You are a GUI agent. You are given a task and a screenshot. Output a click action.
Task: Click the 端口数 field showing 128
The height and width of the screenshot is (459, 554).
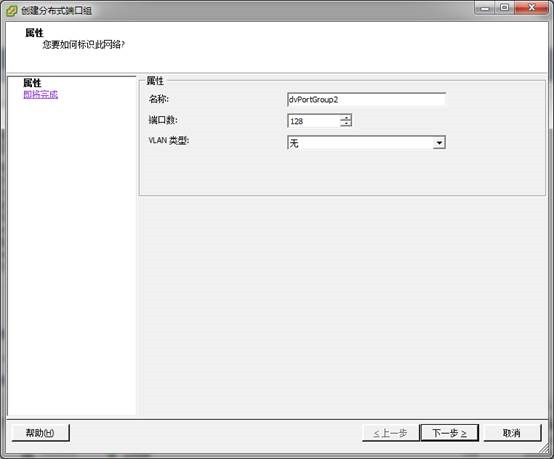pos(319,121)
